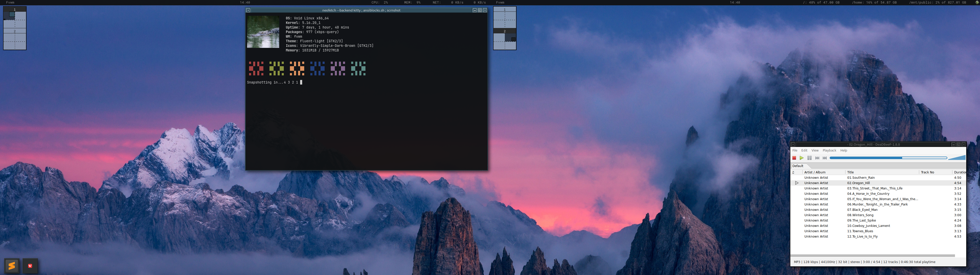
Task: Pause the current track
Action: tap(809, 158)
